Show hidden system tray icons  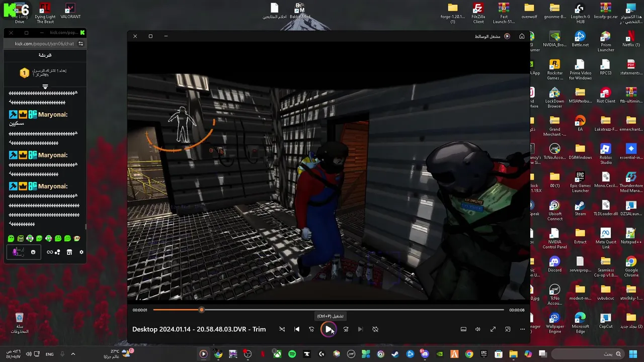pos(73,354)
